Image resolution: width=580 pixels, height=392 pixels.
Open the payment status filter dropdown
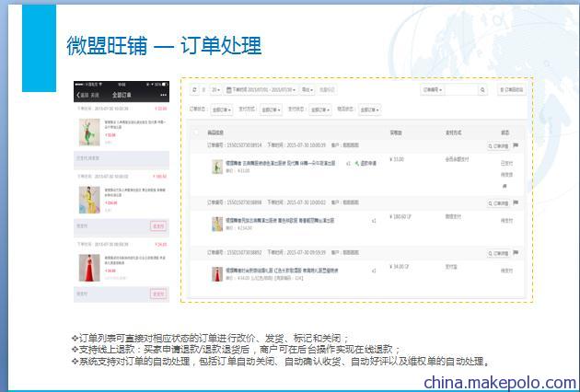[320, 110]
